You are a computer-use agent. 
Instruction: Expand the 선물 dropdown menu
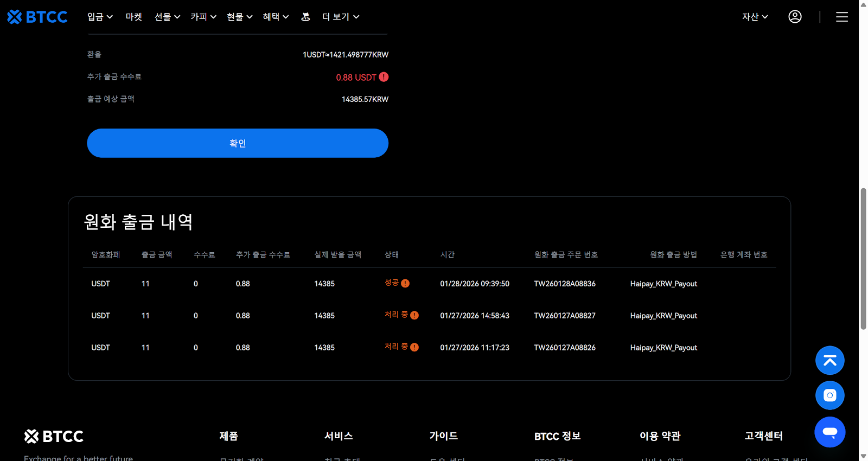coord(167,17)
